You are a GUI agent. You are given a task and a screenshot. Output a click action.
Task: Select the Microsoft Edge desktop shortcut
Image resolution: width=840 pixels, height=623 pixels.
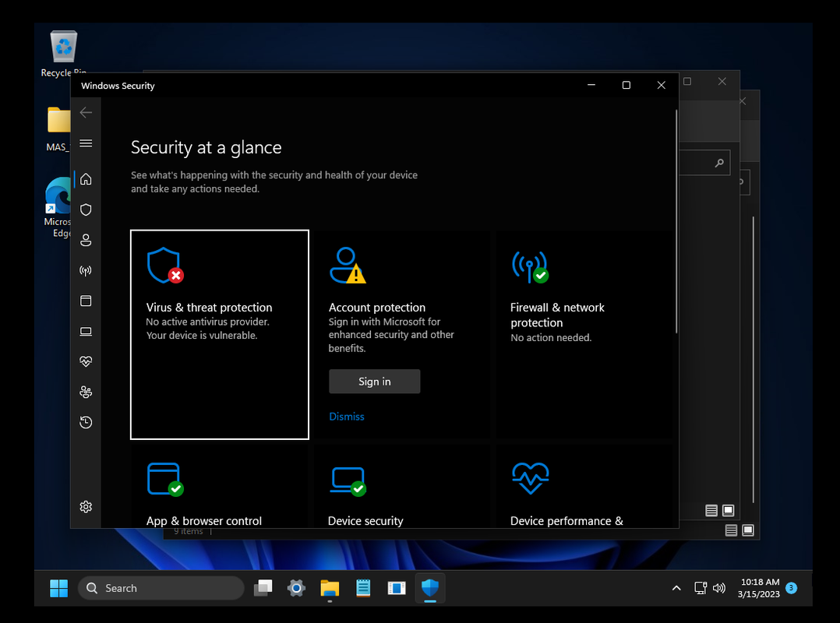58,208
